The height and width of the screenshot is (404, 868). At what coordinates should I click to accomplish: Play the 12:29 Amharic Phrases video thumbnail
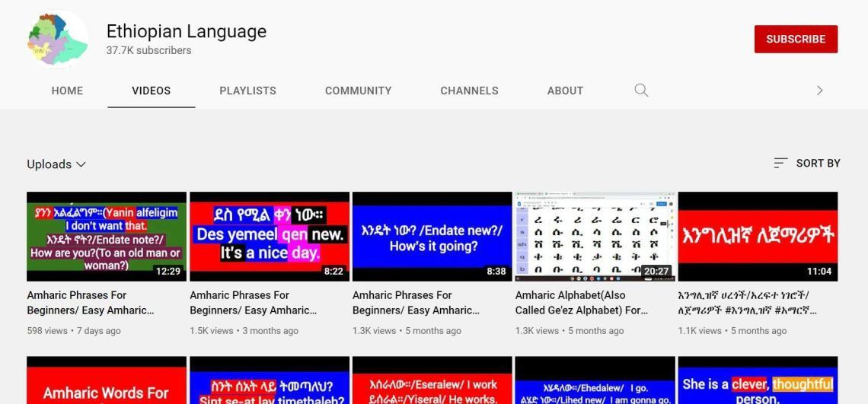pos(107,237)
